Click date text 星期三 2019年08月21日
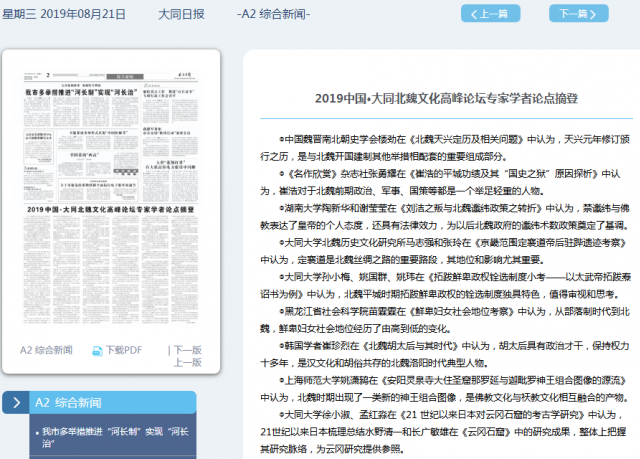 coord(64,14)
